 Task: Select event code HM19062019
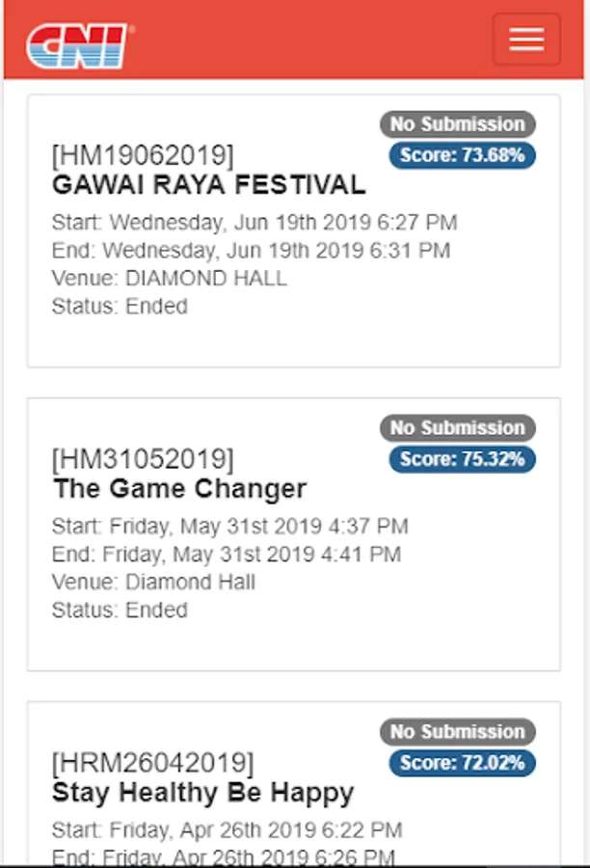pyautogui.click(x=143, y=155)
